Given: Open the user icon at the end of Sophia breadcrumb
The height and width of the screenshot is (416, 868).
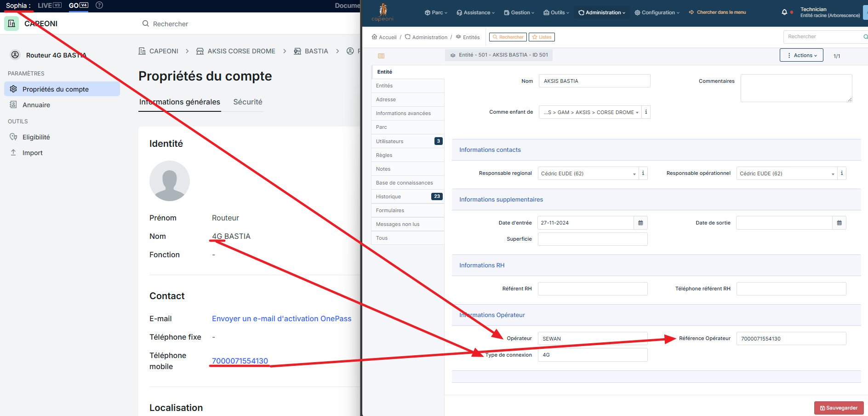Looking at the screenshot, I should (x=350, y=51).
